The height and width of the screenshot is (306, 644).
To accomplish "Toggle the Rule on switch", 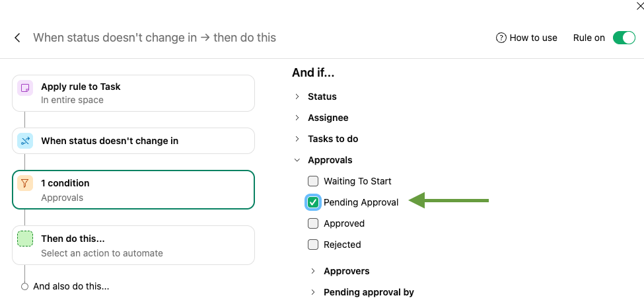I will (x=624, y=38).
